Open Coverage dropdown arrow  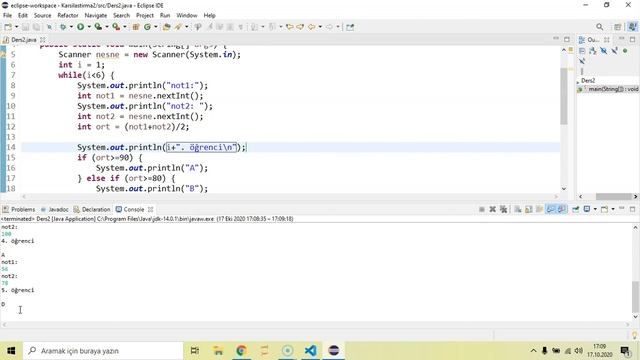click(107, 27)
